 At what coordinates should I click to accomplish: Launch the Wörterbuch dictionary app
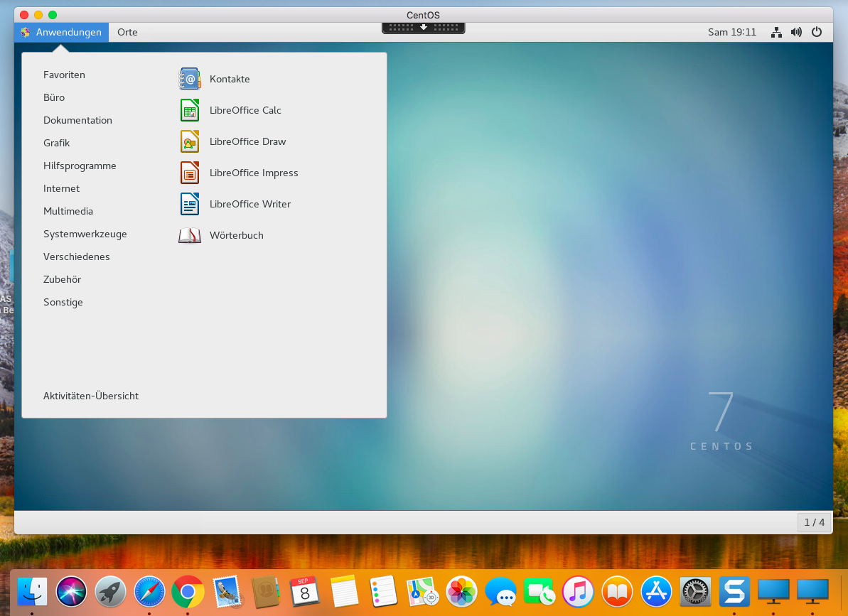click(x=236, y=235)
